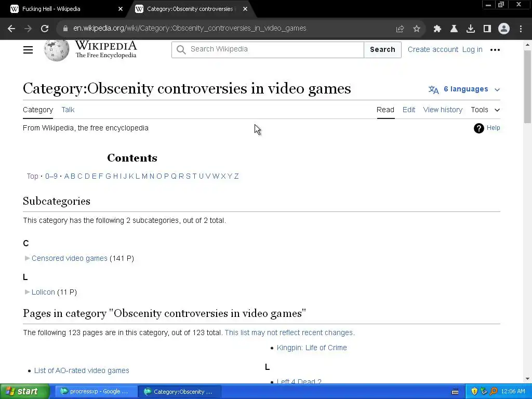Click the Log in link
The image size is (532, 399).
click(472, 49)
